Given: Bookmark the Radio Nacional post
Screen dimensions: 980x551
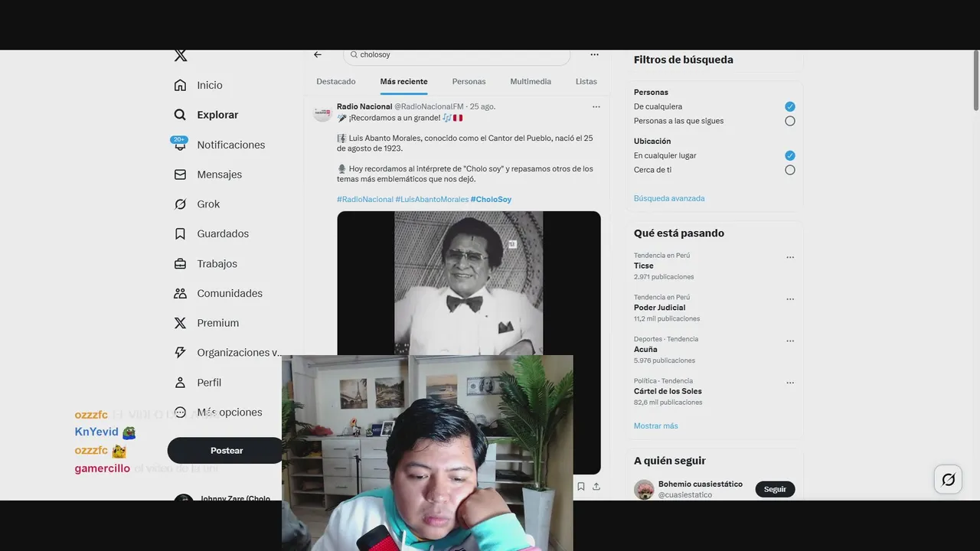Looking at the screenshot, I should [581, 486].
